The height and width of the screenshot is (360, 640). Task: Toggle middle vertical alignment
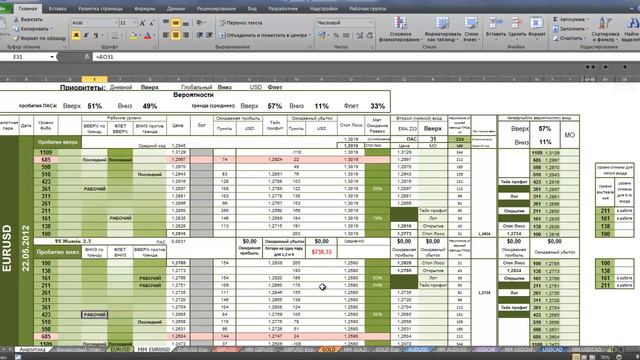pyautogui.click(x=176, y=23)
